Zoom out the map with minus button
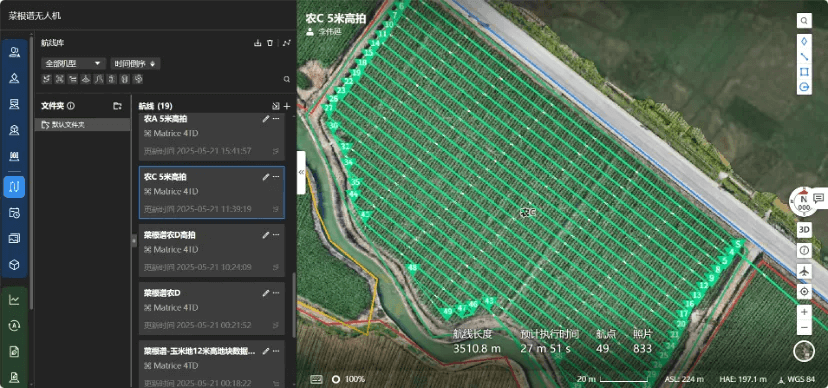Image resolution: width=828 pixels, height=388 pixels. [804, 328]
